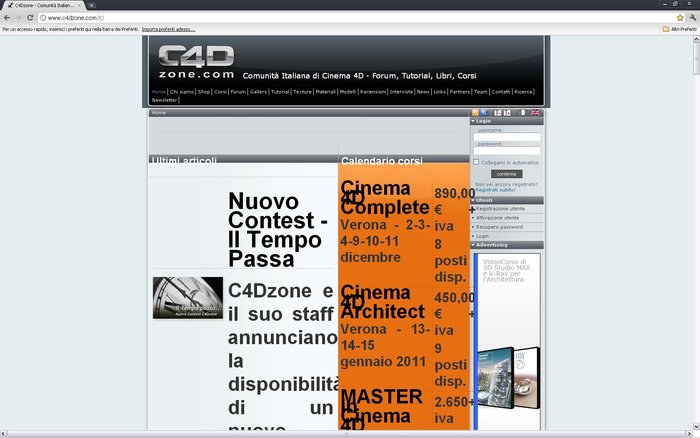Open the Team menu item
The image size is (700, 438).
click(480, 92)
